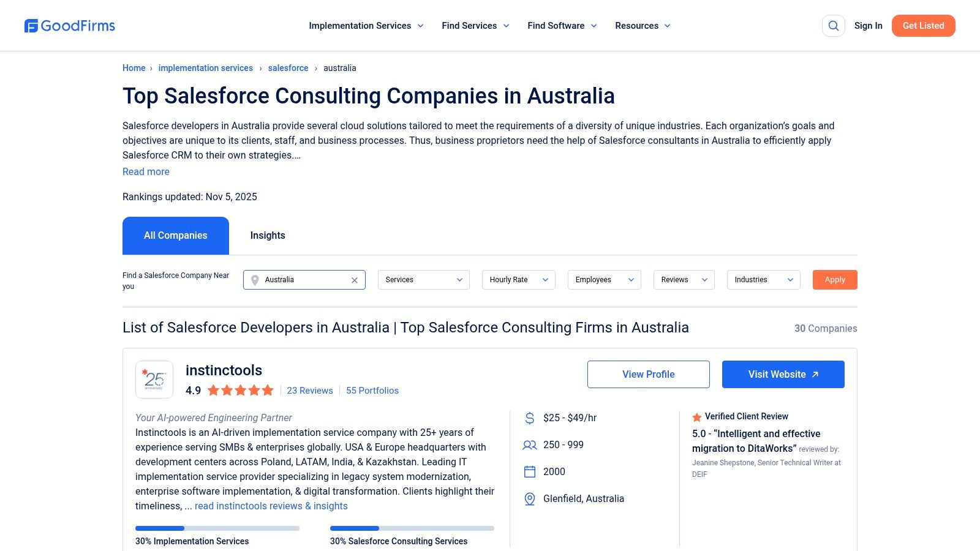The height and width of the screenshot is (551, 980).
Task: Click the location pin beside Glenfield, Australia
Action: coord(529,498)
